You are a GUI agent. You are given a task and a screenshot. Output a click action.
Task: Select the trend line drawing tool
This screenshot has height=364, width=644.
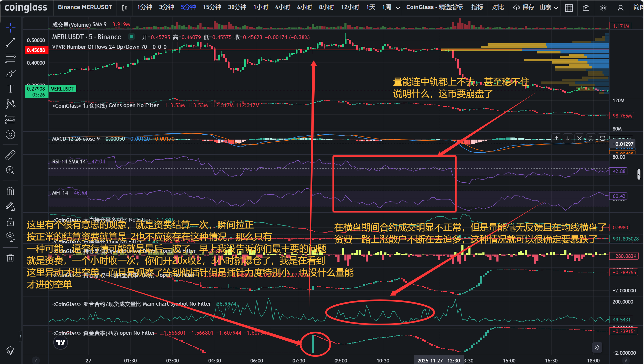pyautogui.click(x=10, y=43)
